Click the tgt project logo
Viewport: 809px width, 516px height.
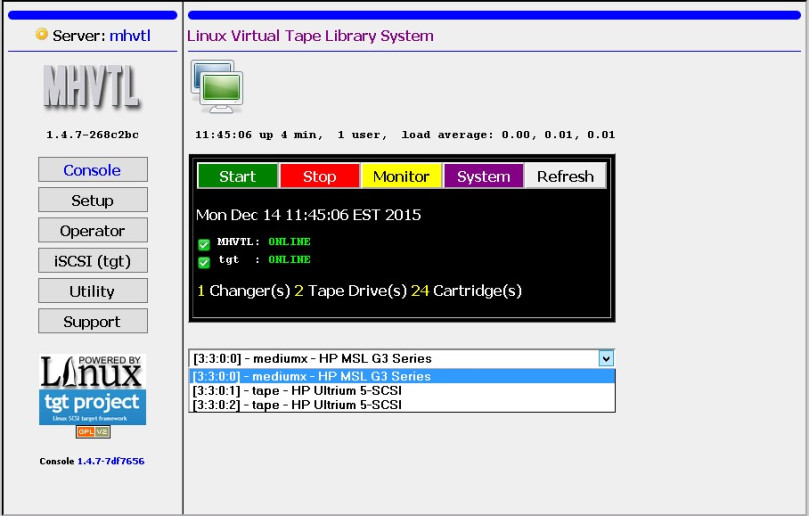pyautogui.click(x=92, y=407)
